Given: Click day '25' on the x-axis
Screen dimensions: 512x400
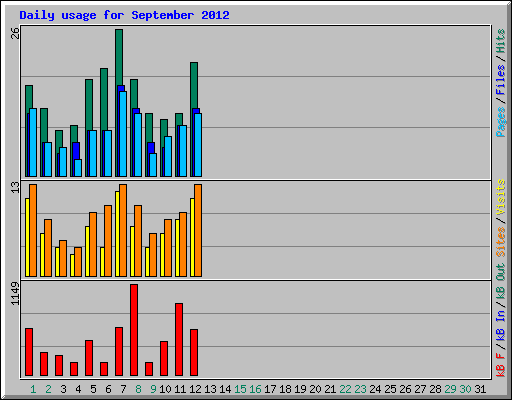Looking at the screenshot, I should [390, 389].
